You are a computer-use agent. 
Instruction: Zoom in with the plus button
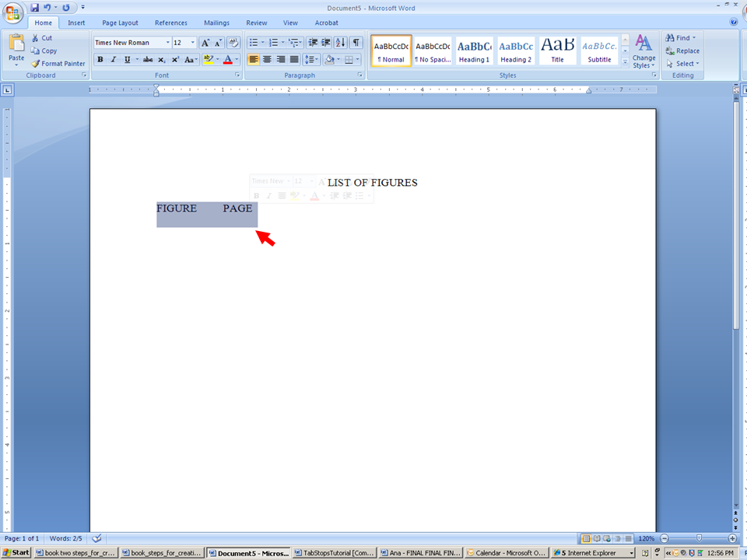tap(733, 538)
